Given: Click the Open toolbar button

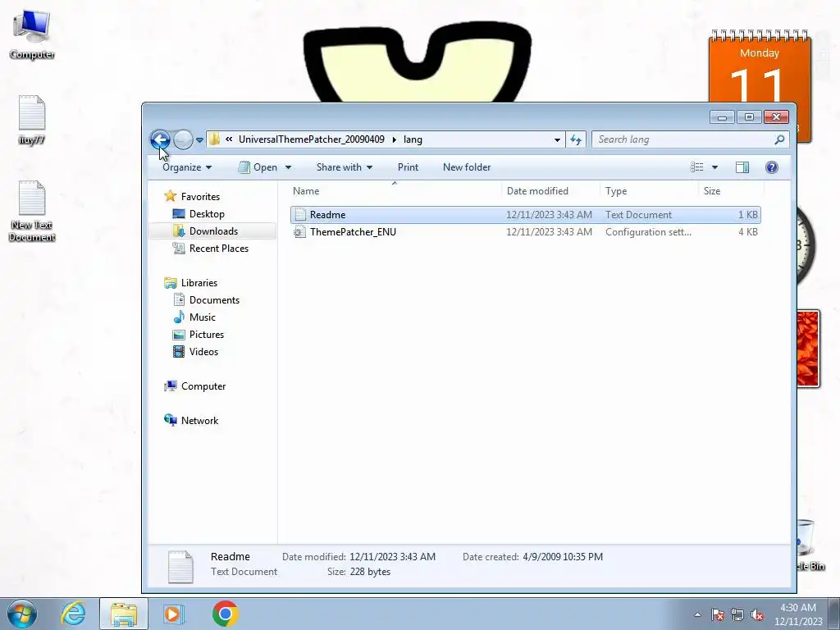Looking at the screenshot, I should click(x=258, y=167).
